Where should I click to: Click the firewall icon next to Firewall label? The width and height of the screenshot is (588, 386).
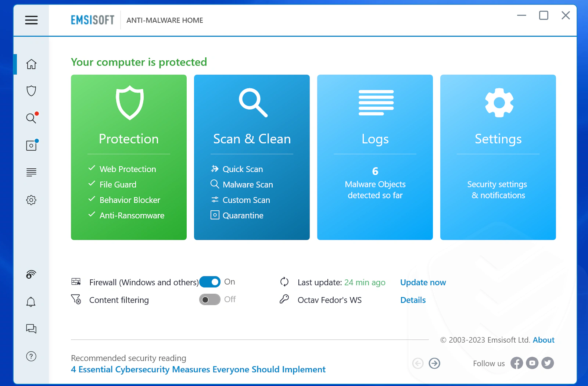pyautogui.click(x=76, y=282)
